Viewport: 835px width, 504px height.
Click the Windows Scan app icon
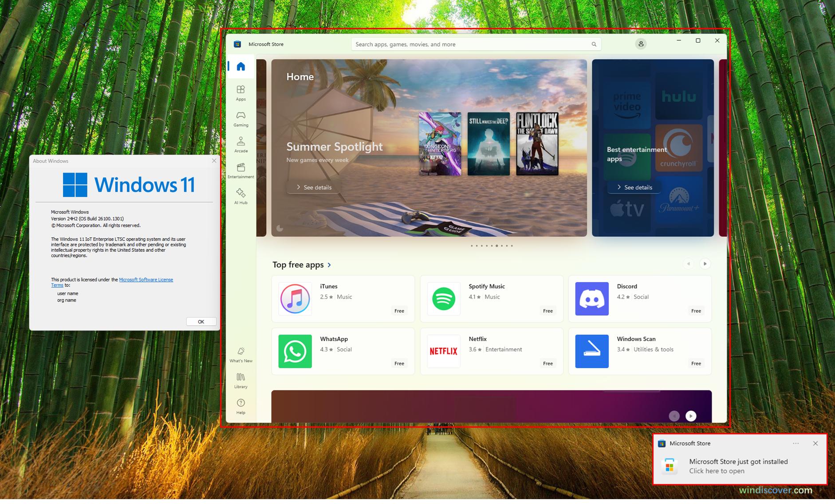coord(592,351)
